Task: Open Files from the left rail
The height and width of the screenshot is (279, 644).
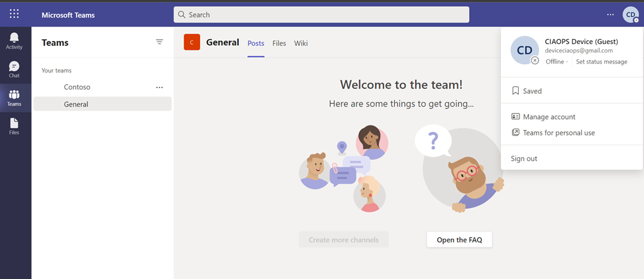Action: [x=14, y=127]
